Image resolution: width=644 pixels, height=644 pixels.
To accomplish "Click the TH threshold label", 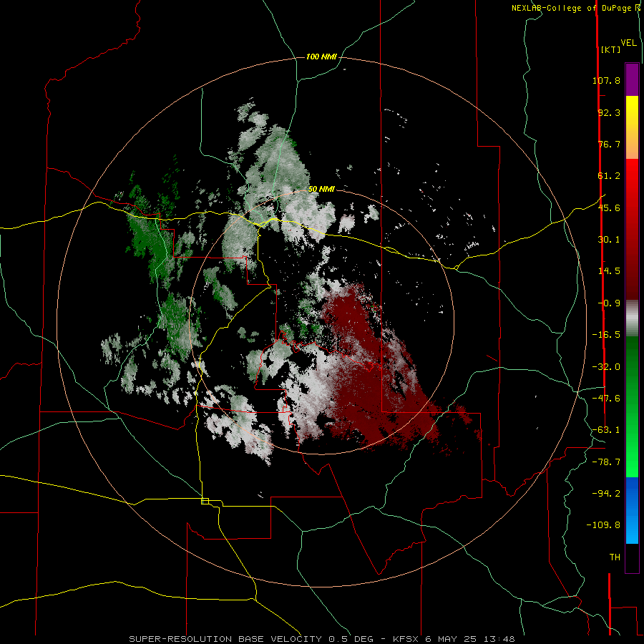I will coord(615,557).
